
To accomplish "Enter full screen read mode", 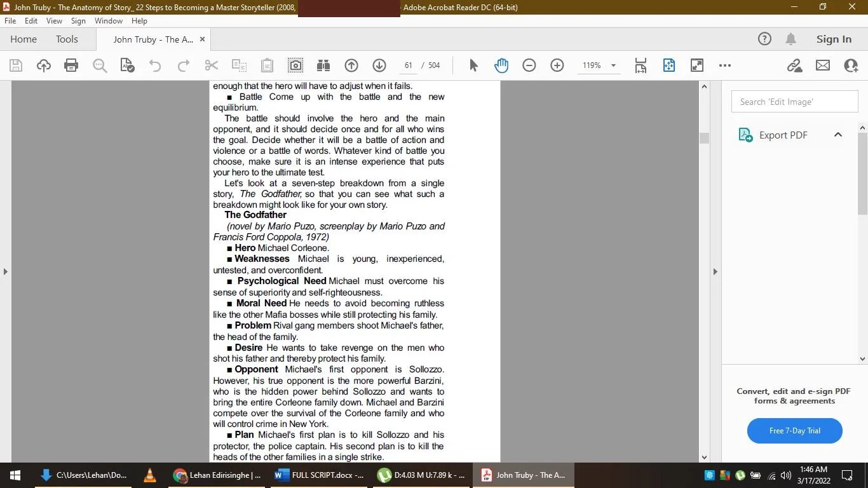I will [x=697, y=65].
